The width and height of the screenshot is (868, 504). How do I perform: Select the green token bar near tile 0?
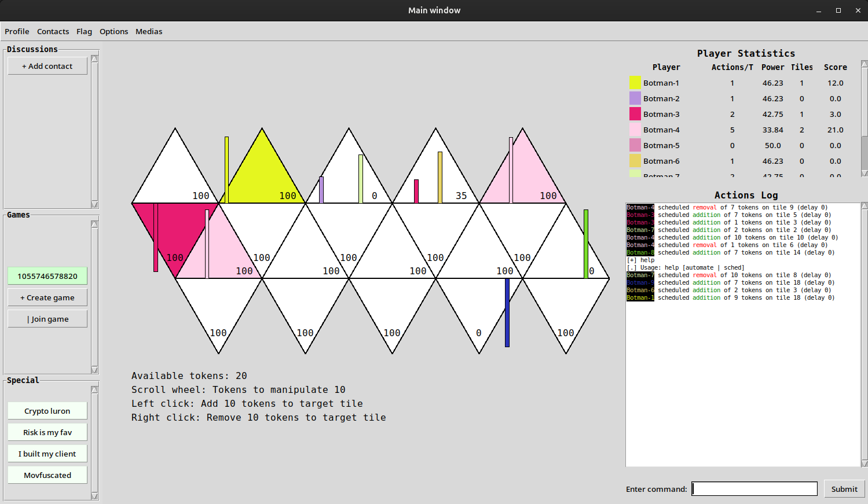coord(586,244)
